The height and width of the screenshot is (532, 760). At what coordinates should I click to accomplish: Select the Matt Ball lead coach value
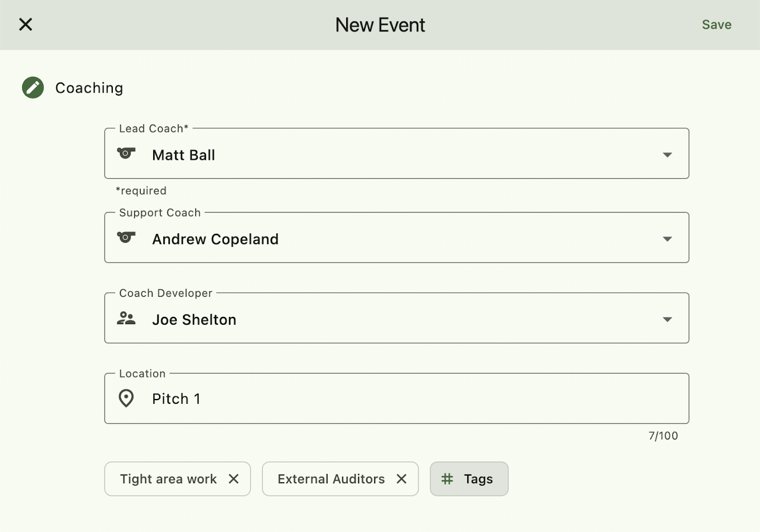pyautogui.click(x=183, y=155)
